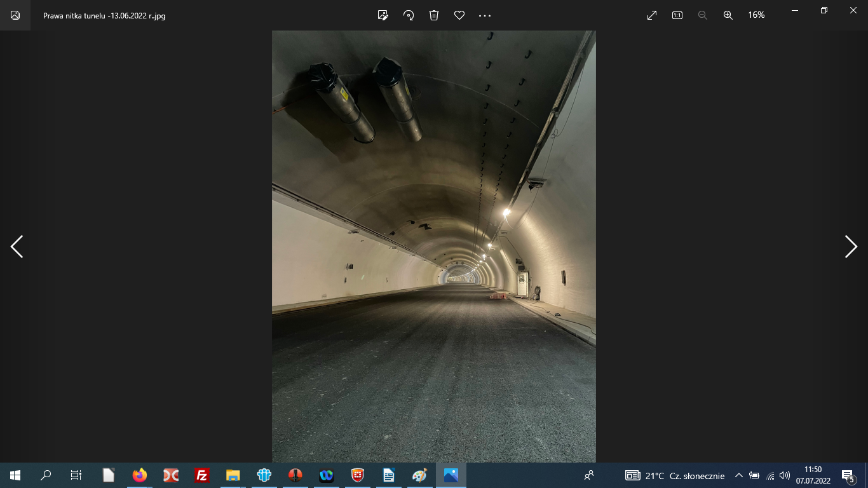Open the weather widget showing 21°C
Viewport: 868px width, 488px height.
point(675,475)
